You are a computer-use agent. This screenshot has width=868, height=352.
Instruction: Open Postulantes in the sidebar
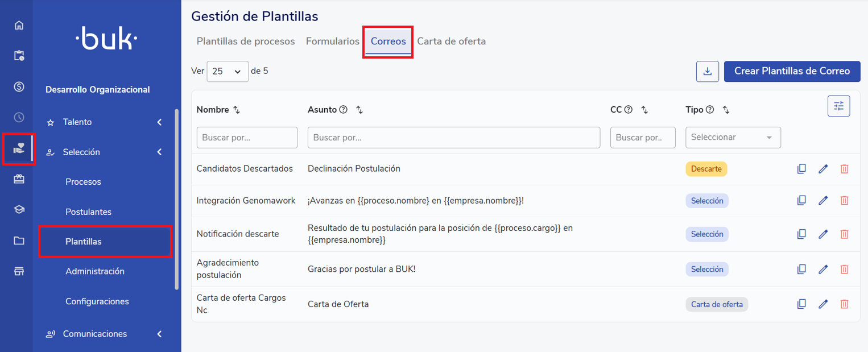[88, 212]
